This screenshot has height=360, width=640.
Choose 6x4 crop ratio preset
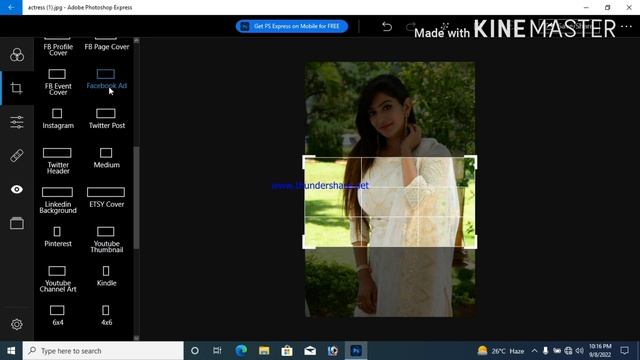pos(58,316)
